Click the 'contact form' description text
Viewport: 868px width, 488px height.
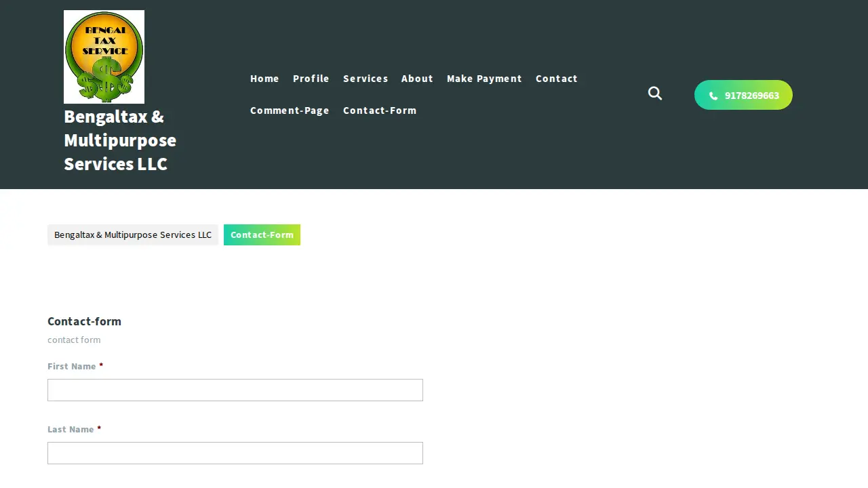(x=74, y=340)
